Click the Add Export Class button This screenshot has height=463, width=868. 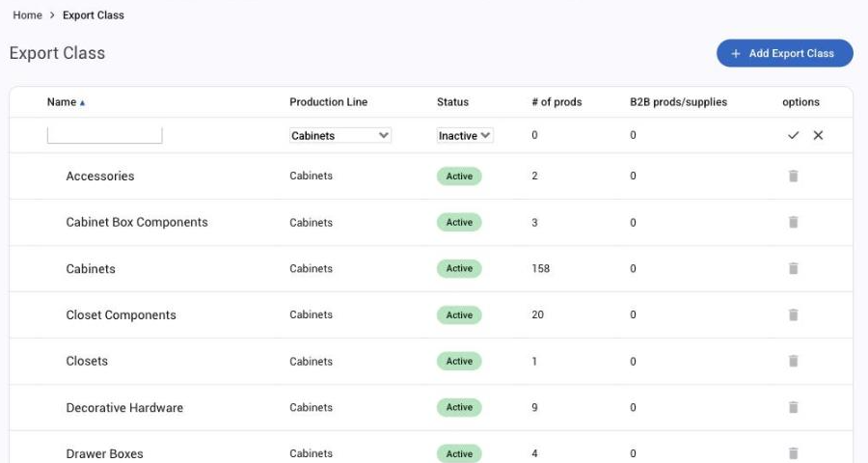point(784,53)
